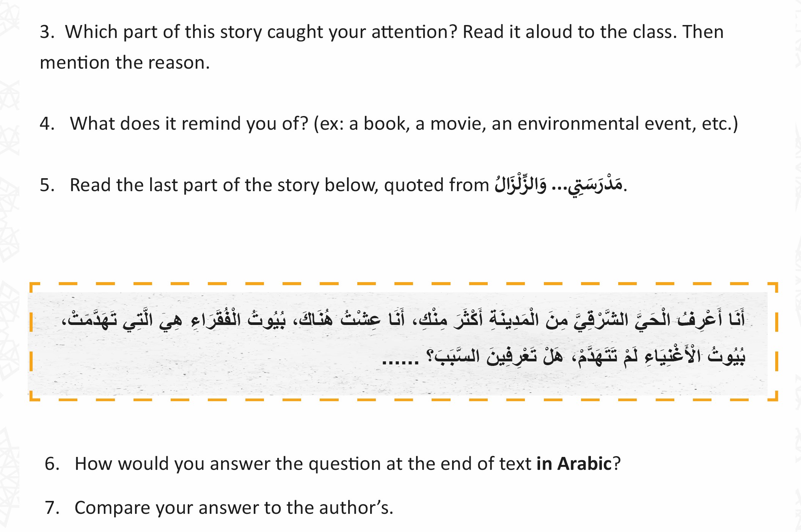The image size is (801, 532).
Task: Click the first line of the Arabic quote
Action: click(404, 319)
